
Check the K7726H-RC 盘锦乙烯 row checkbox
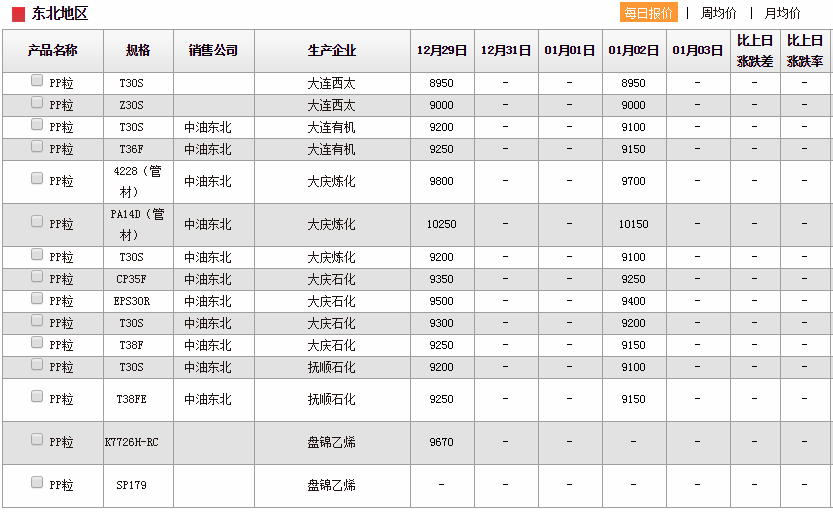37,439
